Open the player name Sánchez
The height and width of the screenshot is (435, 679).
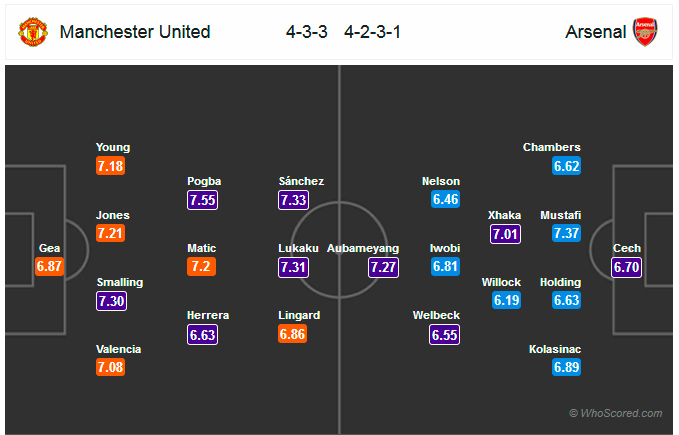pos(301,181)
